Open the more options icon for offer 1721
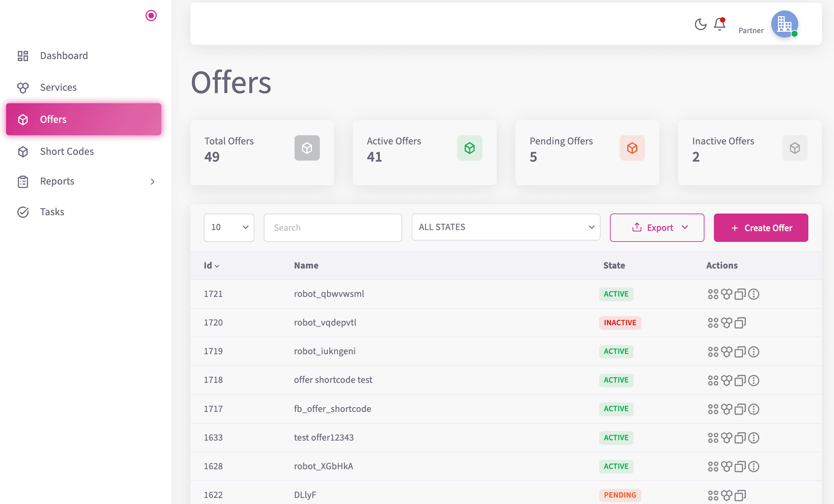Image resolution: width=834 pixels, height=504 pixels. click(753, 294)
